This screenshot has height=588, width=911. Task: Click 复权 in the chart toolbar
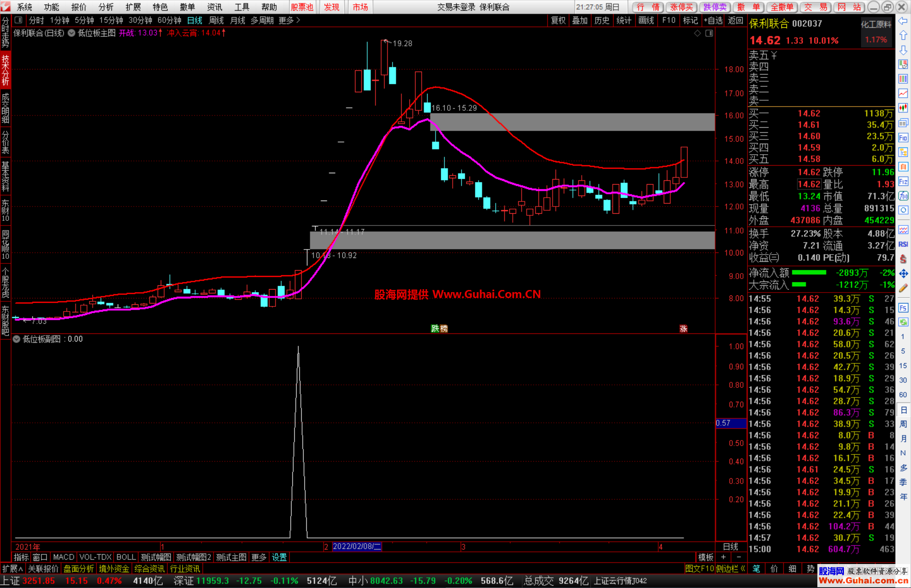[558, 20]
